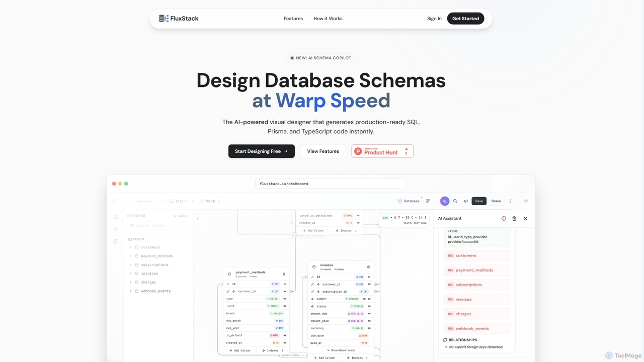Collapse the explorer panel with the chevron

198,219
